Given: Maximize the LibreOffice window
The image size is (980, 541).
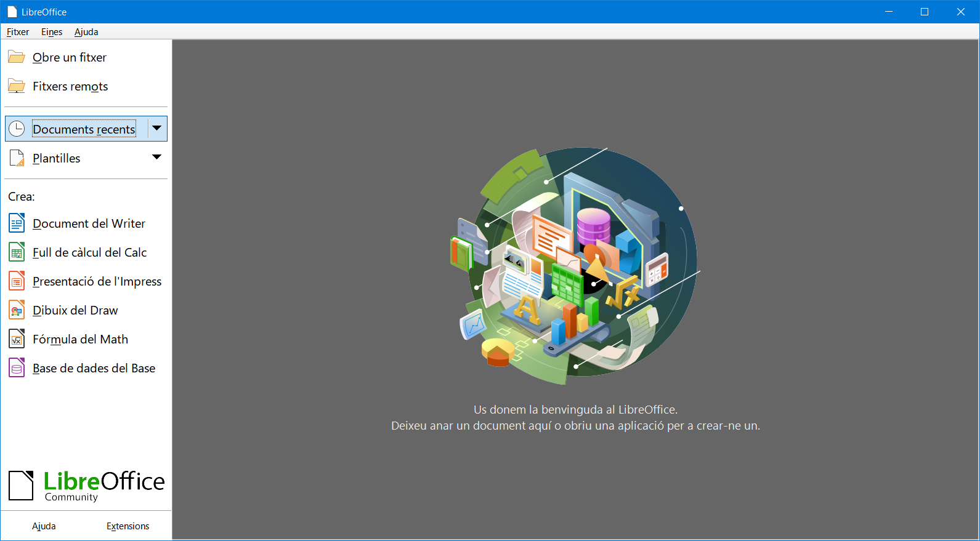Looking at the screenshot, I should coord(925,12).
